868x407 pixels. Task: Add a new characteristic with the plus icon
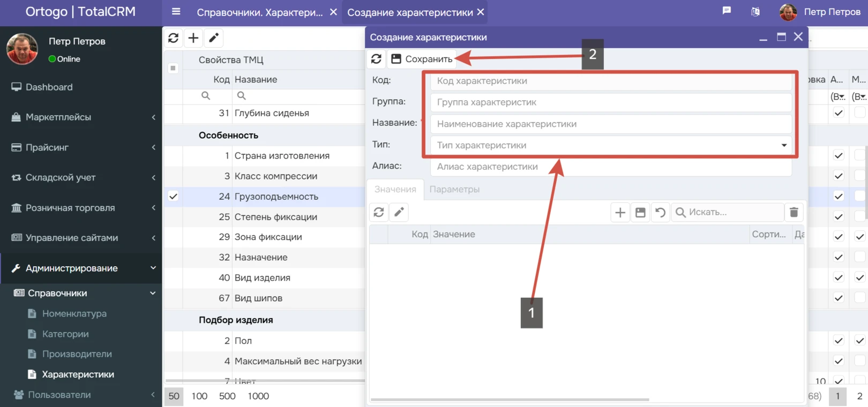point(193,38)
